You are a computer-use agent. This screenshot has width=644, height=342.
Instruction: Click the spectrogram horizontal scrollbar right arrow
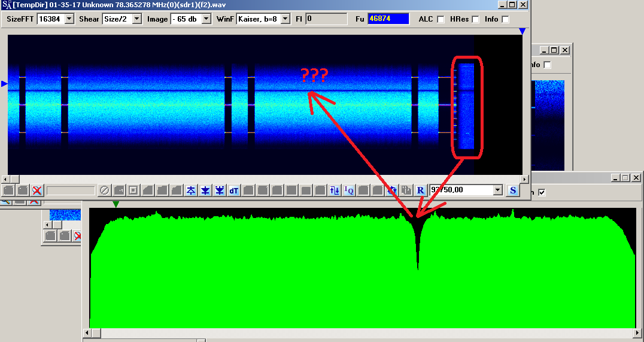(525, 179)
